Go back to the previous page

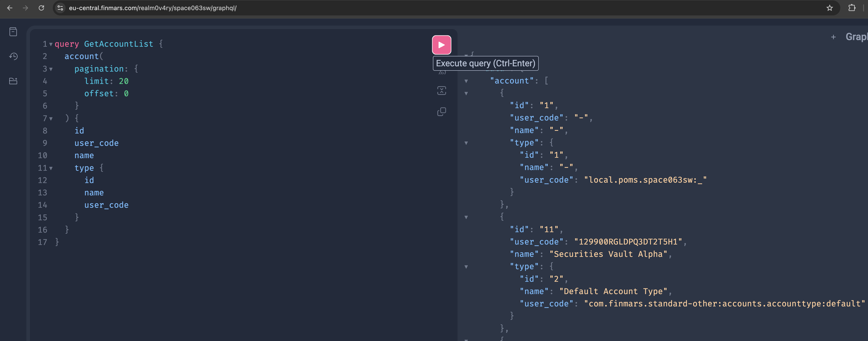[10, 8]
